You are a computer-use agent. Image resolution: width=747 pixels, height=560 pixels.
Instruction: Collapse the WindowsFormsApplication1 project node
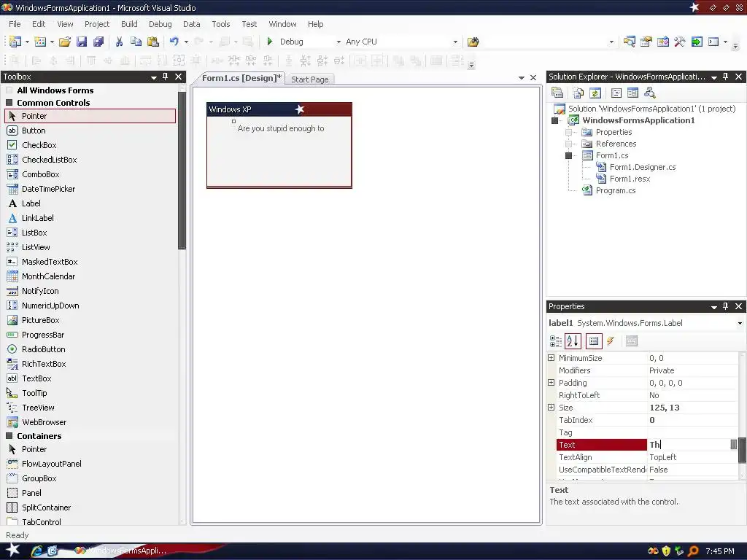(554, 120)
